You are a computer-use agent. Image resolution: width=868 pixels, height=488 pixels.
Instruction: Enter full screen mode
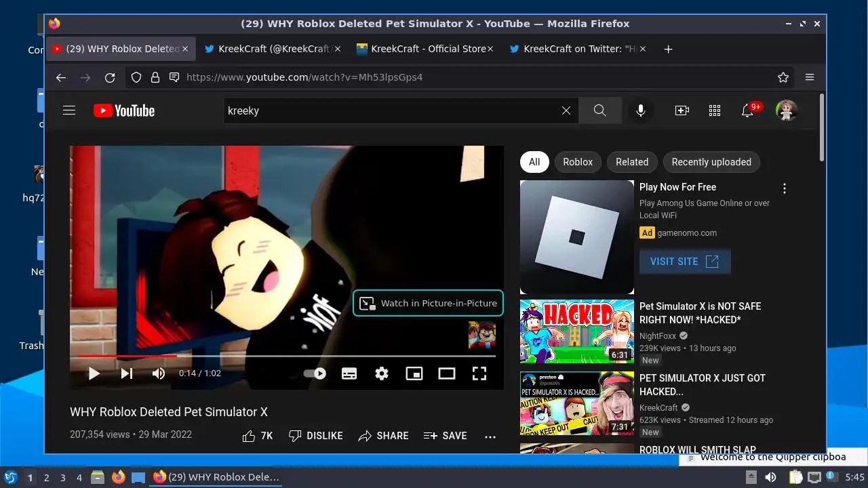[x=479, y=373]
